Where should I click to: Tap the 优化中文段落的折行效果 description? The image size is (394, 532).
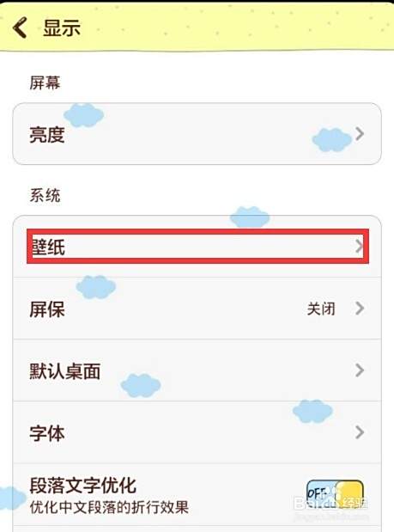click(109, 508)
